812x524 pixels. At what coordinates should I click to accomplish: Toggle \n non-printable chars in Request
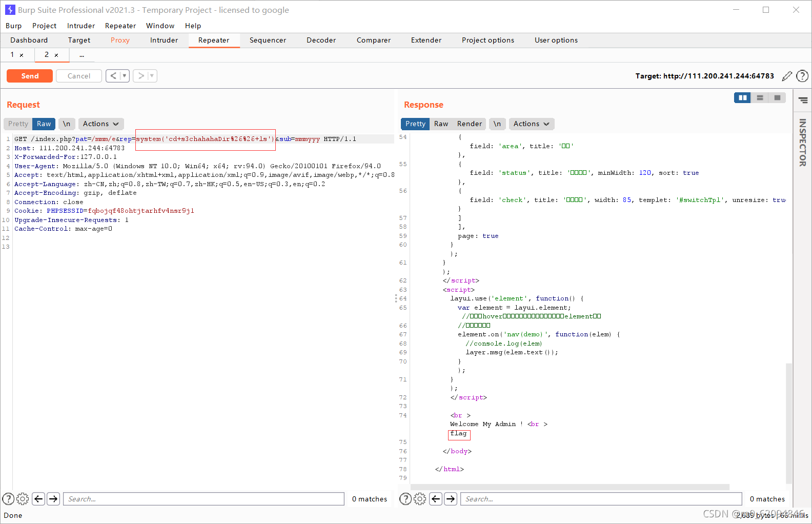pos(67,124)
